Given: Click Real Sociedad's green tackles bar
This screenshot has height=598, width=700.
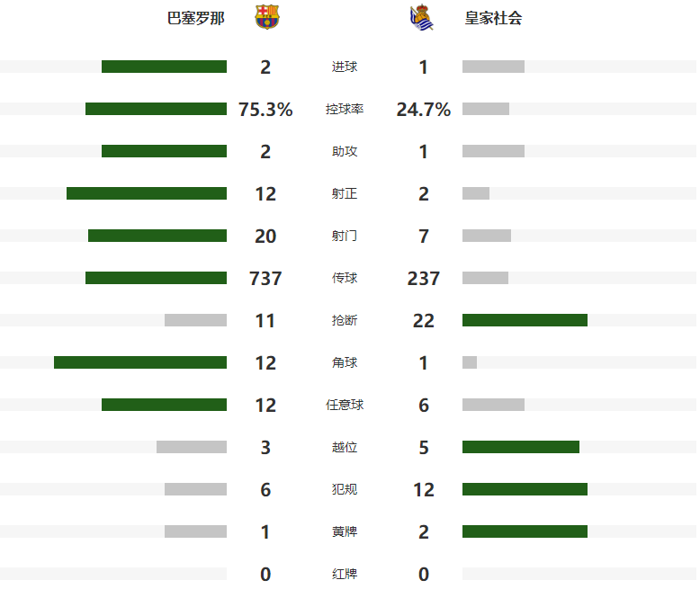Looking at the screenshot, I should (x=525, y=320).
